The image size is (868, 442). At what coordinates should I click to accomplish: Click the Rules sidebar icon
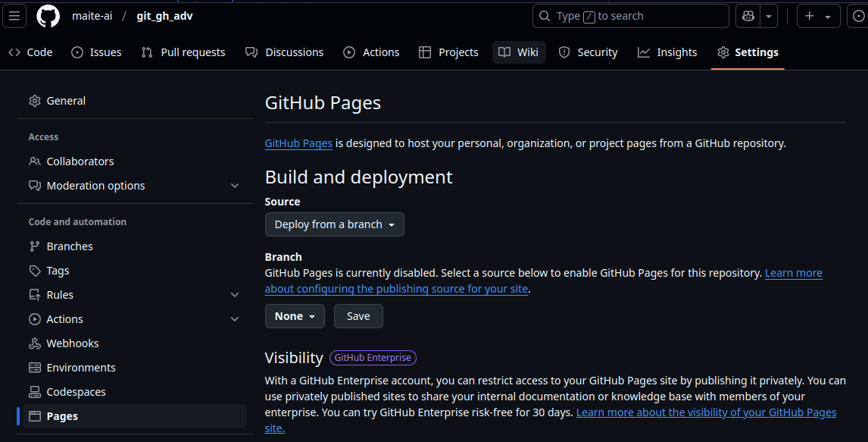pos(35,295)
